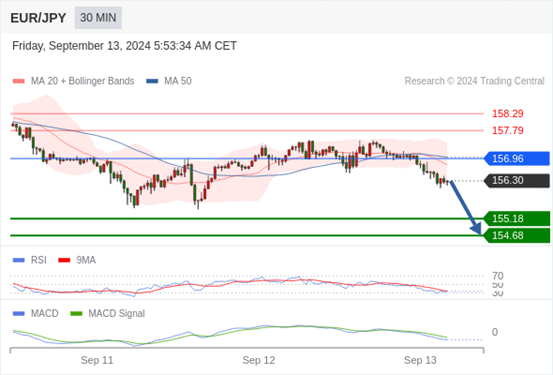Click the Research © 2024 Trading Central text
Viewport: 553px width, 375px height.
[x=474, y=81]
